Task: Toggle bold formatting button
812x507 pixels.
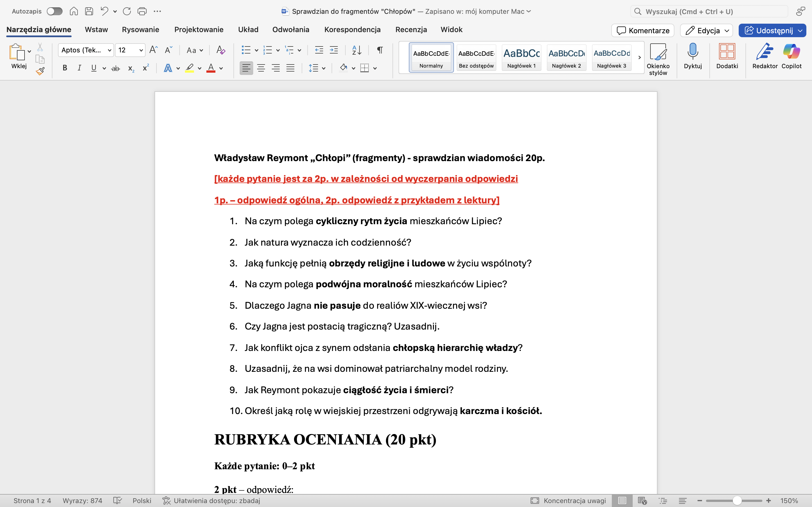Action: coord(65,68)
